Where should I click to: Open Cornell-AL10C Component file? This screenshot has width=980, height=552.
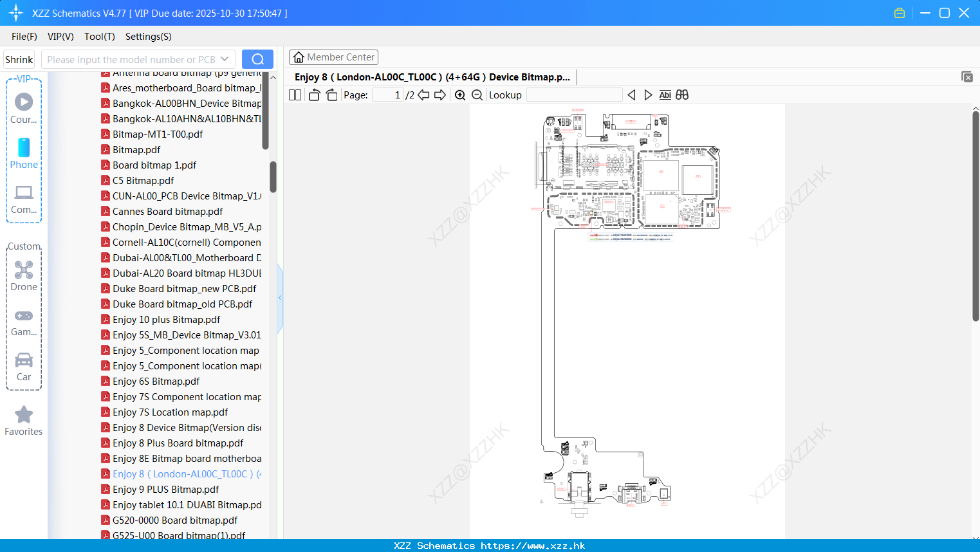click(181, 243)
